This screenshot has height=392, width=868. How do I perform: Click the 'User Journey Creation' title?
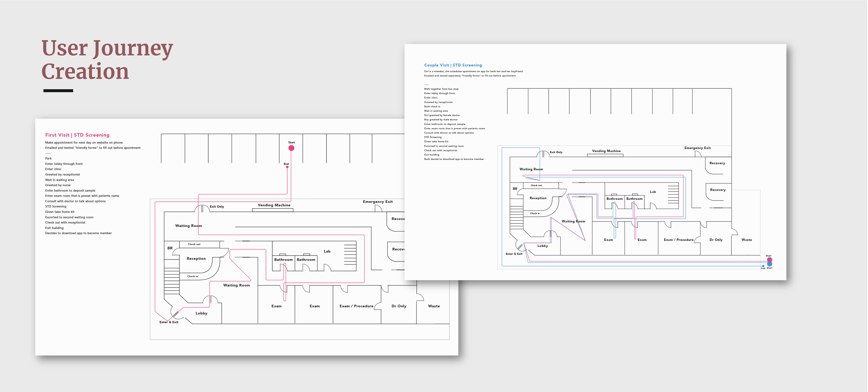click(107, 60)
